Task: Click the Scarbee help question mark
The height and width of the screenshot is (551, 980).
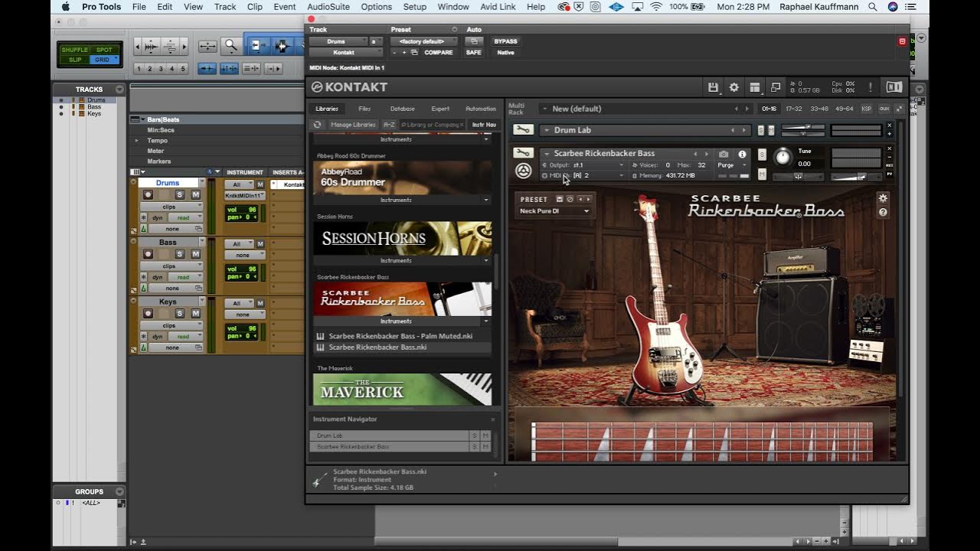Action: (883, 213)
